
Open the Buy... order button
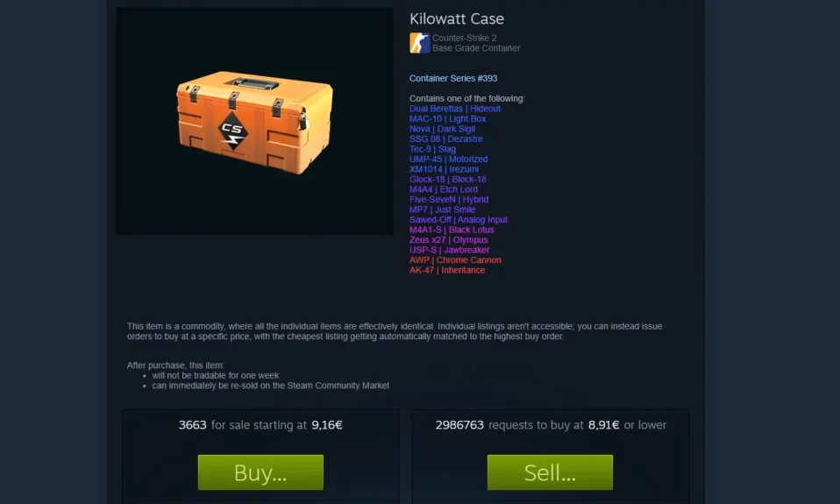click(260, 472)
